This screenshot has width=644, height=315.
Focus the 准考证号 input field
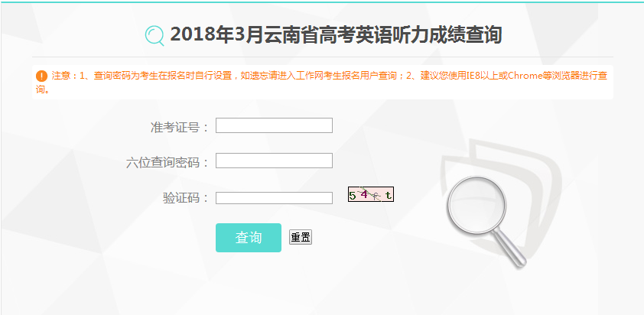(x=274, y=125)
